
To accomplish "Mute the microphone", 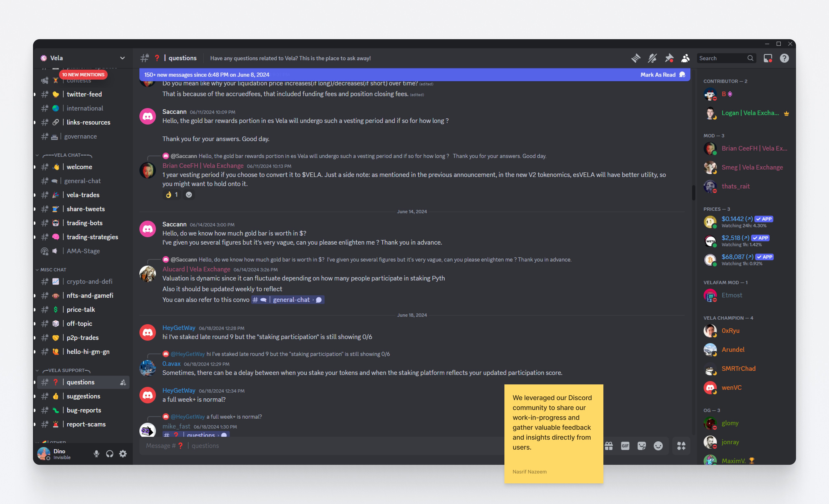I will click(96, 453).
